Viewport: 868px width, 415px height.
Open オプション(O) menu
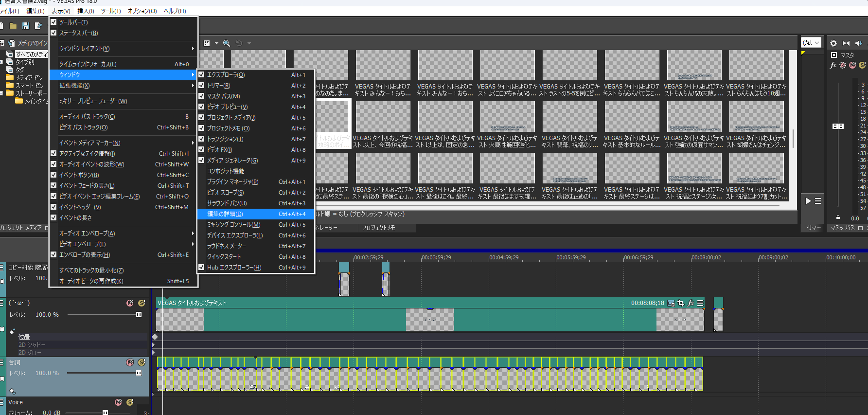point(142,11)
